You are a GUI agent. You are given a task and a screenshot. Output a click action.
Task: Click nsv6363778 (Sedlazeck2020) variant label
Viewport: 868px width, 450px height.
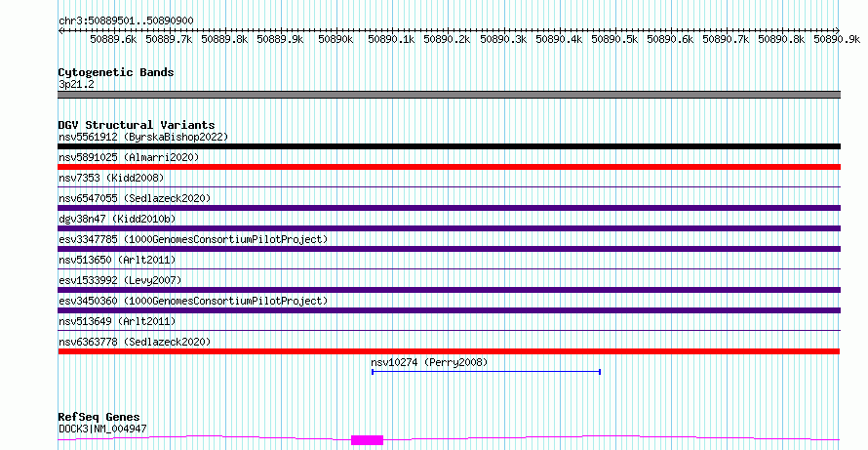coord(135,342)
